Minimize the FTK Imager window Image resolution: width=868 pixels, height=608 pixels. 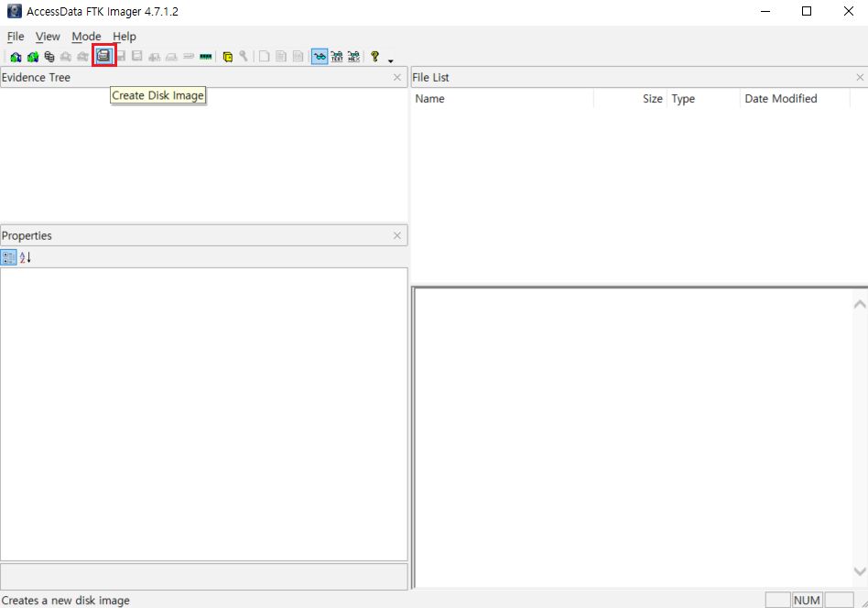coord(765,11)
